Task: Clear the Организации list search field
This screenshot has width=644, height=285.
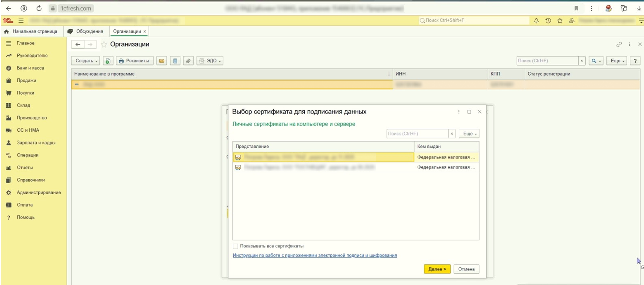Action: point(582,61)
